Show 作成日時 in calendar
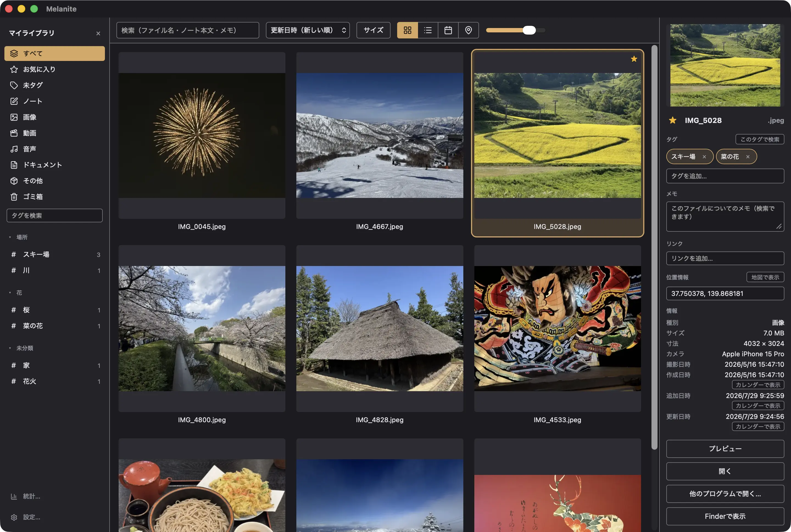 [758, 385]
